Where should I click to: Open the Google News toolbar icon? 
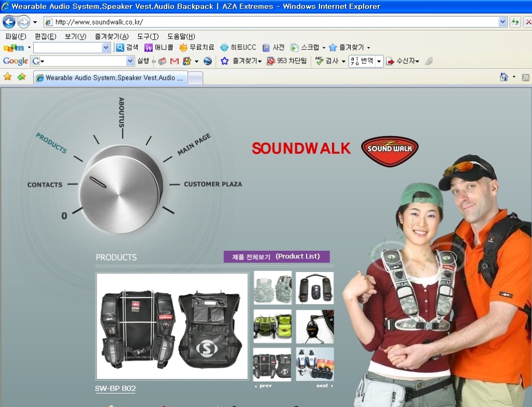click(x=162, y=61)
